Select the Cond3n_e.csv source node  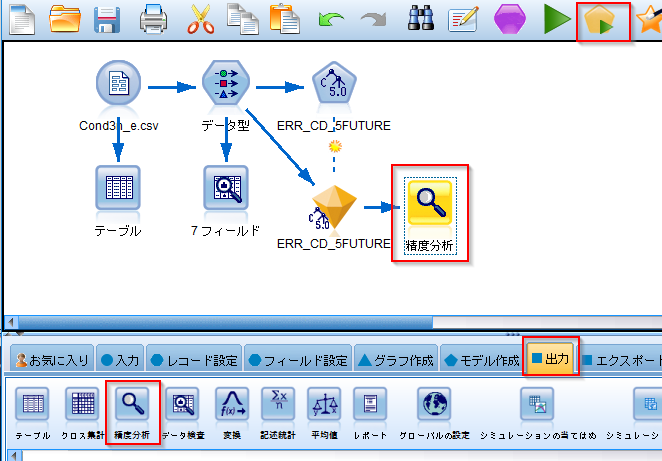click(118, 83)
